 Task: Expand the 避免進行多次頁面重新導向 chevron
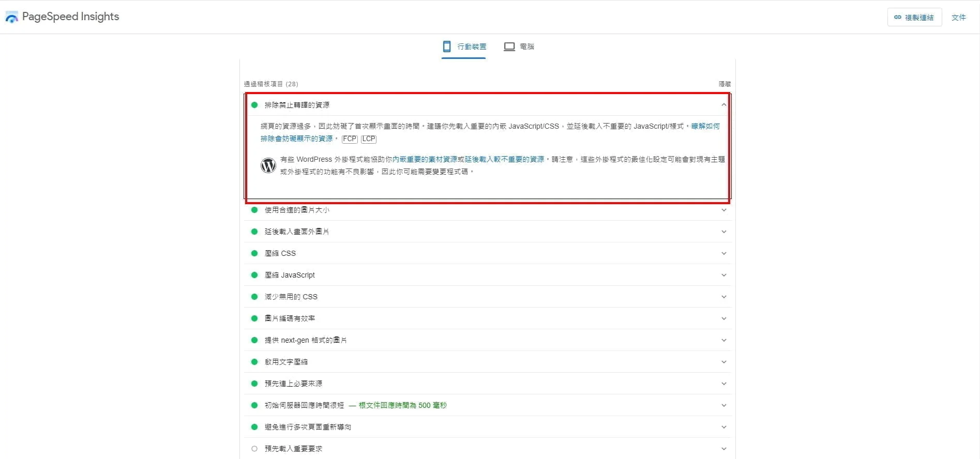point(723,427)
